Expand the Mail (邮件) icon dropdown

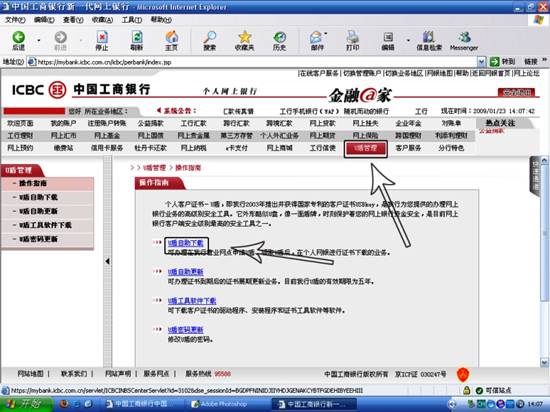point(326,34)
